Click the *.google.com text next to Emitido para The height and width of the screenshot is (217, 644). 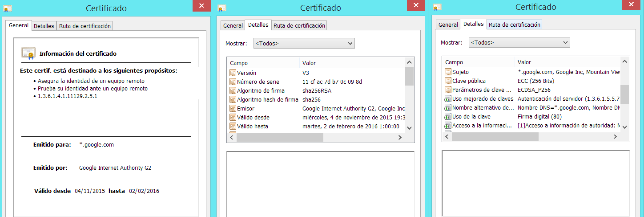point(97,145)
